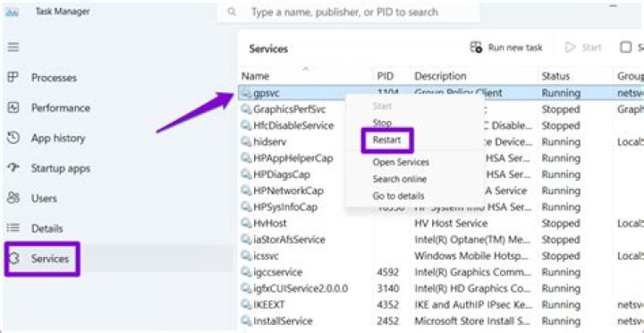
Task: Click the App history clock icon
Action: pos(13,138)
